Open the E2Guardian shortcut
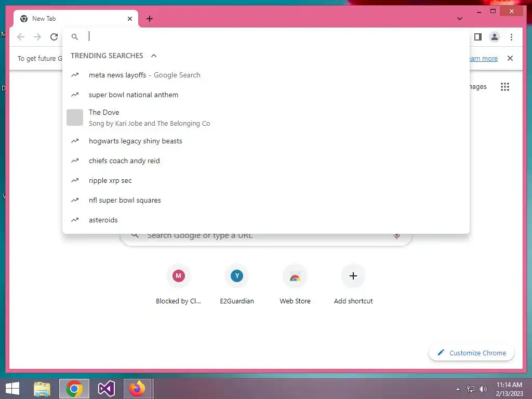Screen dimensions: 532x399 click(x=237, y=285)
